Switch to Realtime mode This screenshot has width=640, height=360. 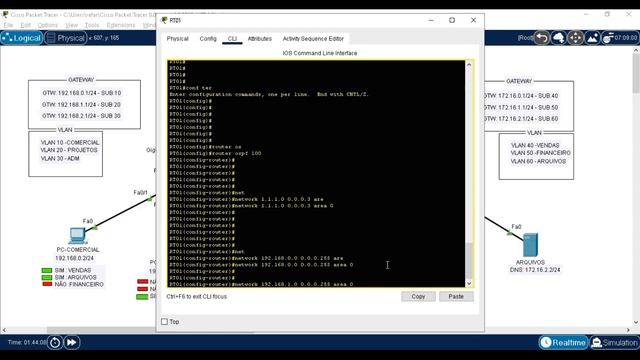(563, 342)
